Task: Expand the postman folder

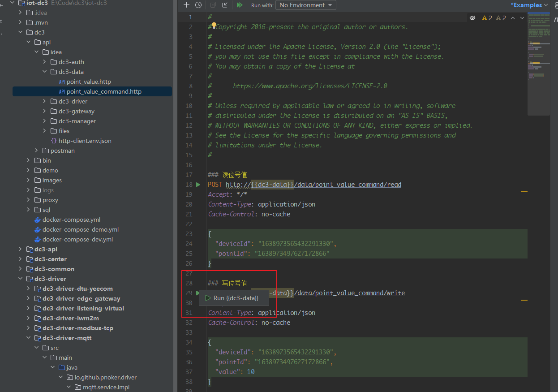Action: [37, 151]
